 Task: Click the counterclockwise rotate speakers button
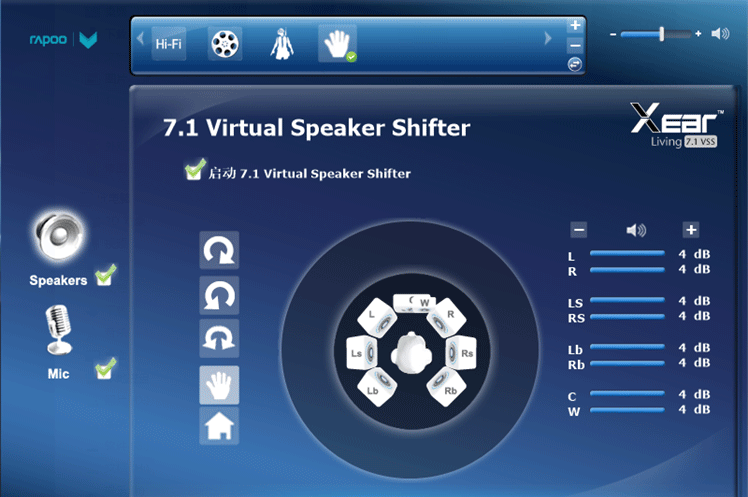click(219, 295)
